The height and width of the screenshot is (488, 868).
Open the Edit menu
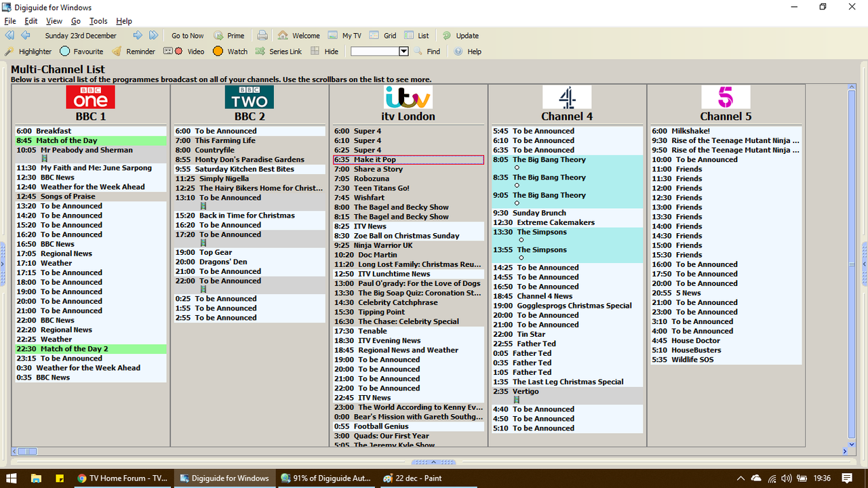(x=31, y=21)
